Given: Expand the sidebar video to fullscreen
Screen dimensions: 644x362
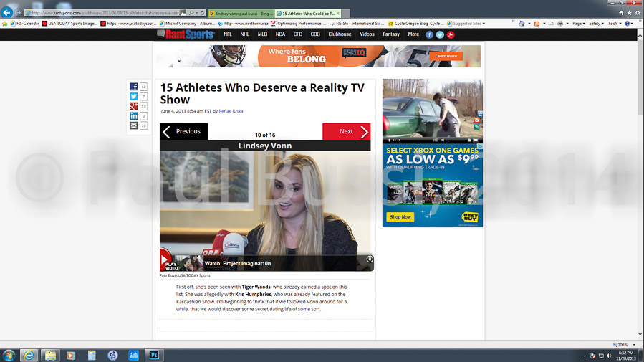Looking at the screenshot, I should tap(476, 140).
